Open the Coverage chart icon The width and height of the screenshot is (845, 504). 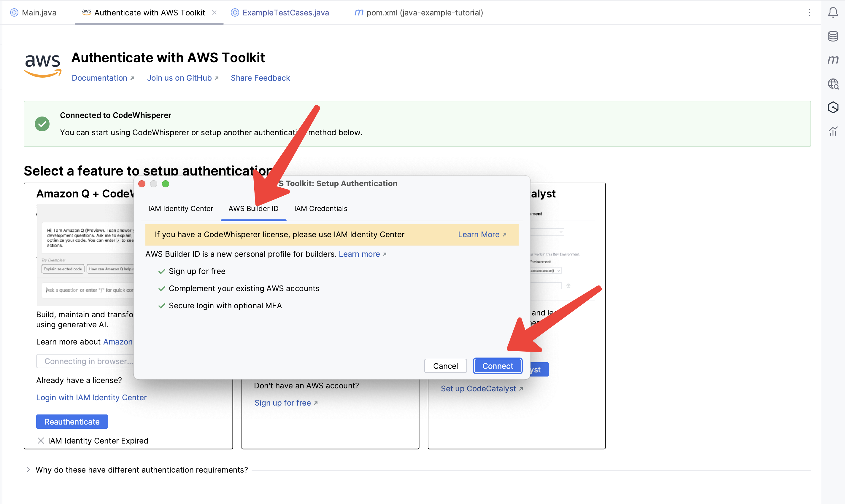coord(833,131)
